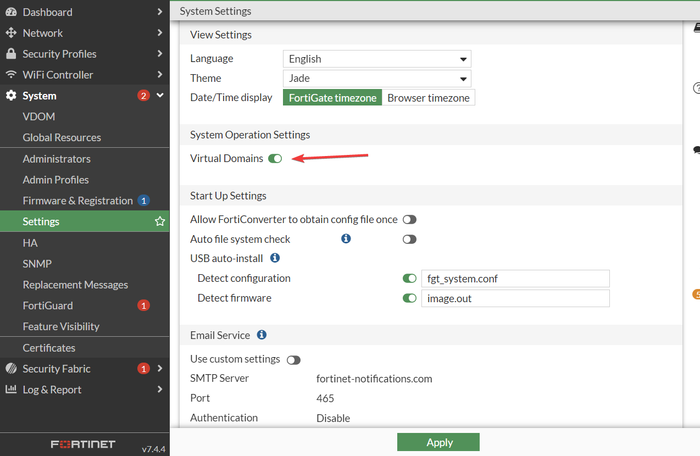Click the Dashboard gauge icon in sidebar
Image resolution: width=700 pixels, height=456 pixels.
pyautogui.click(x=12, y=12)
